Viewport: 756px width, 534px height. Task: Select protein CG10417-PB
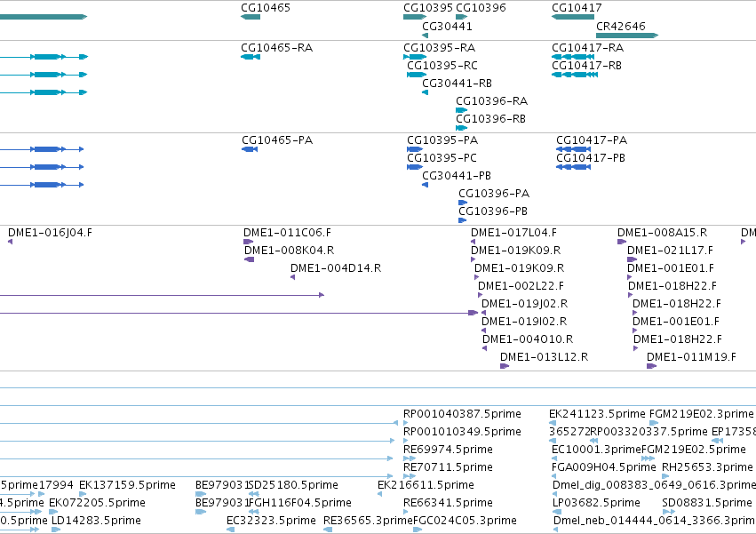tap(591, 158)
